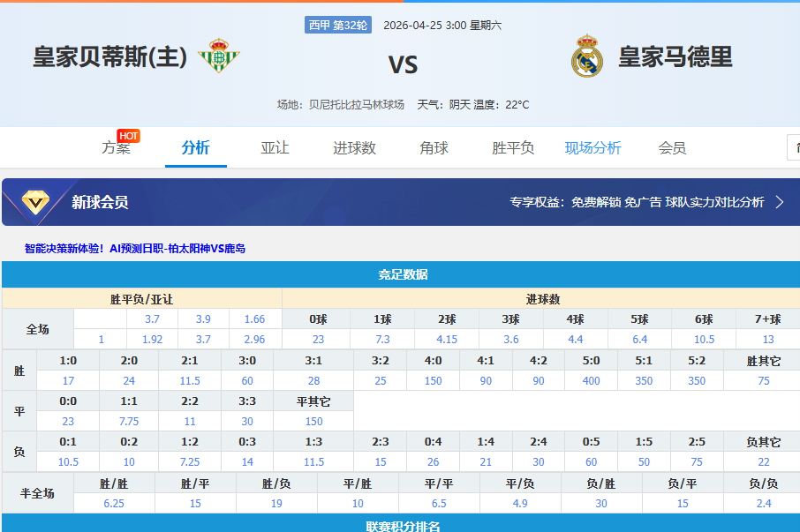Select 1:0 win odds 17
This screenshot has height=532, width=800.
68,380
